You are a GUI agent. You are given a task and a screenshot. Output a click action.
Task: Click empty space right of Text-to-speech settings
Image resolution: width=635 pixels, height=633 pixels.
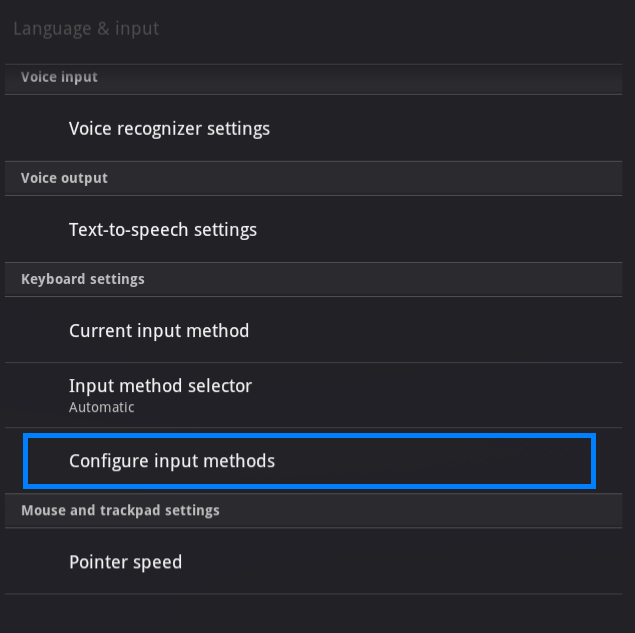[x=450, y=230]
